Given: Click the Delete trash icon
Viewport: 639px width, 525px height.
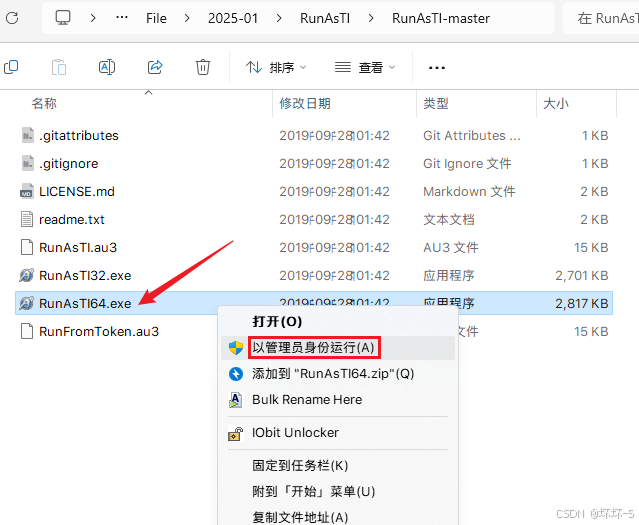Looking at the screenshot, I should [203, 67].
